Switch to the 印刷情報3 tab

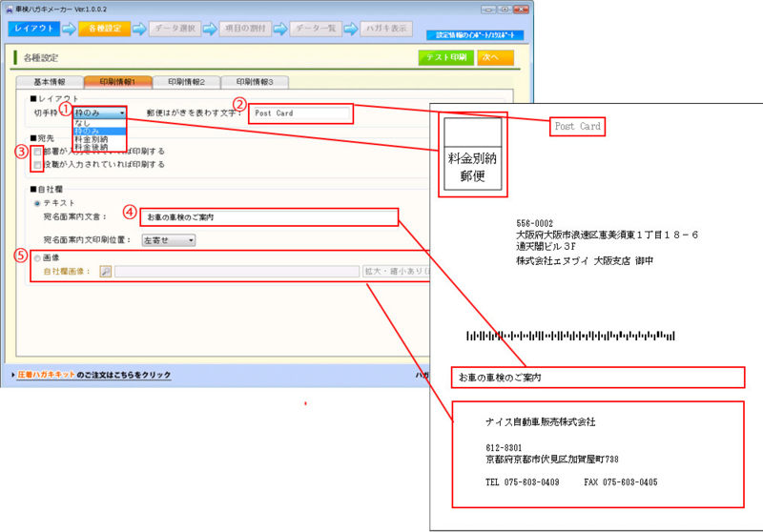255,82
